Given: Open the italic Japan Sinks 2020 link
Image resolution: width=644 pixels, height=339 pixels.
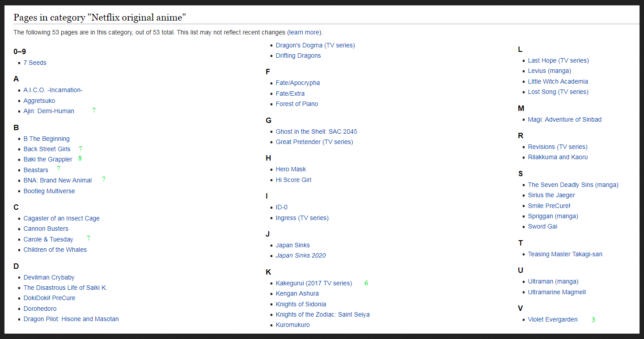Looking at the screenshot, I should [301, 255].
